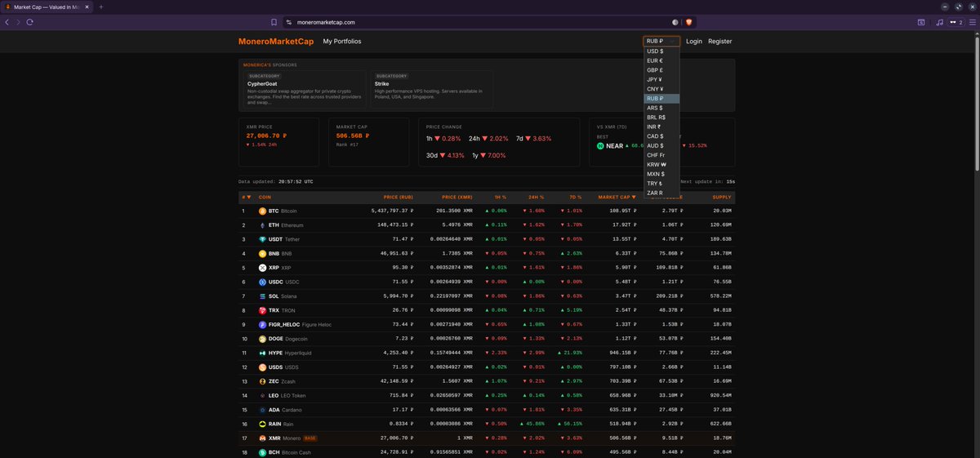Open the My Portfolios page
The width and height of the screenshot is (980, 458).
(342, 41)
